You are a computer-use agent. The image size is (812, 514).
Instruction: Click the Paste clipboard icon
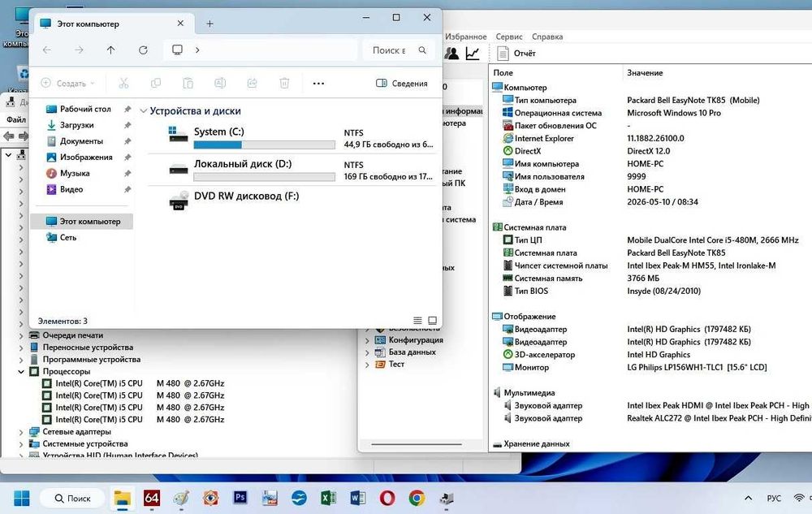click(x=188, y=83)
